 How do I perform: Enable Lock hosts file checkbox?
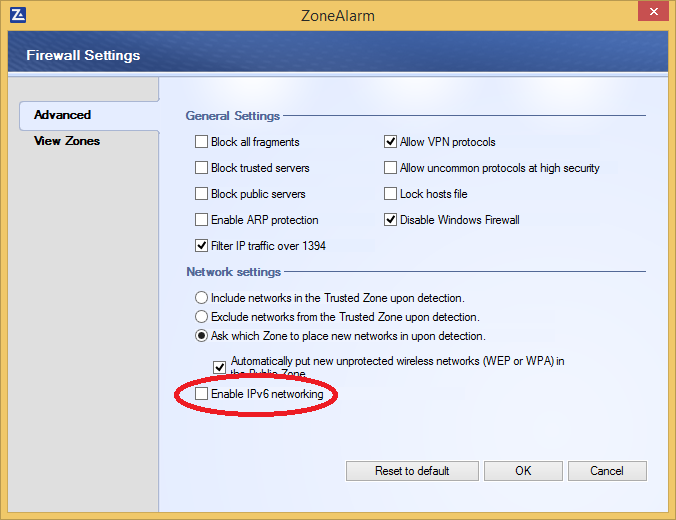tap(390, 193)
